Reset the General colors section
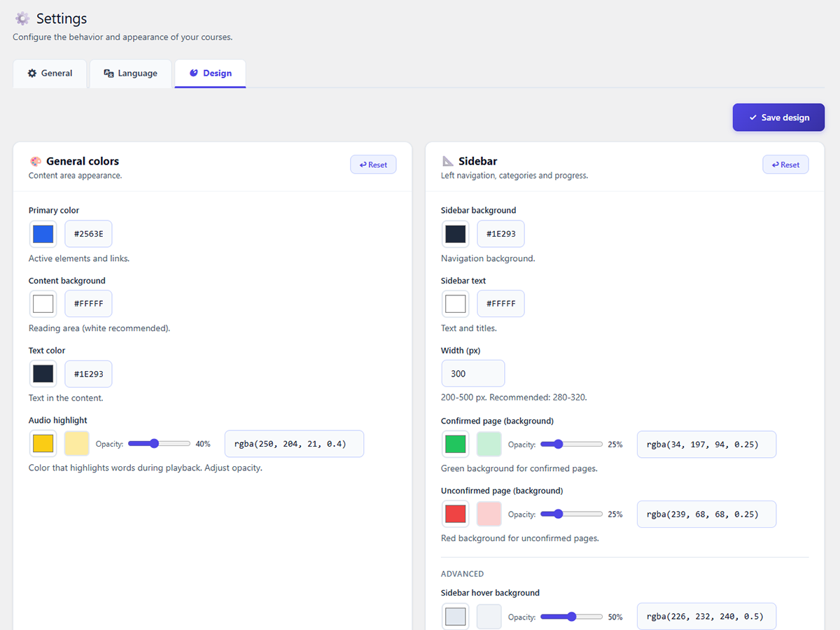The width and height of the screenshot is (840, 630). pyautogui.click(x=373, y=164)
